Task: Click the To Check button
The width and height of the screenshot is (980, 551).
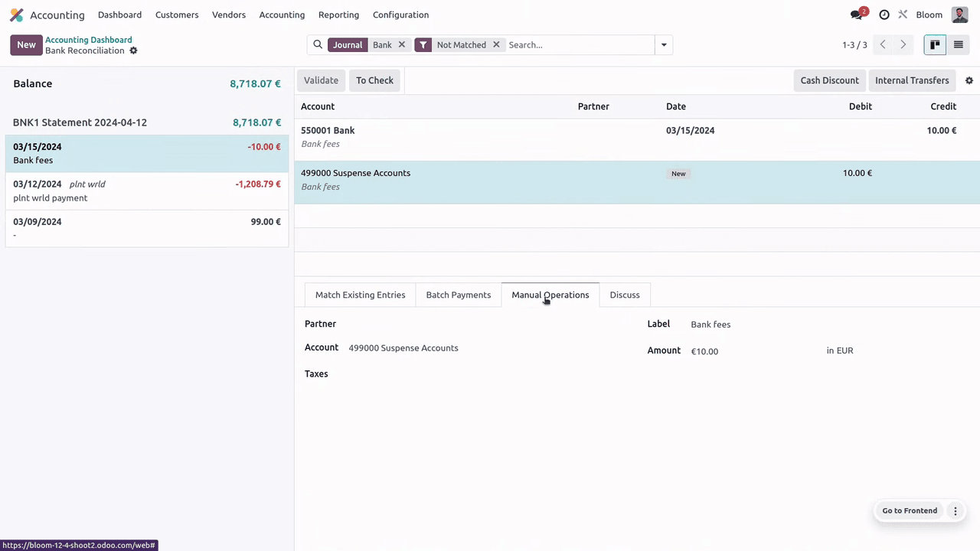Action: pos(374,80)
